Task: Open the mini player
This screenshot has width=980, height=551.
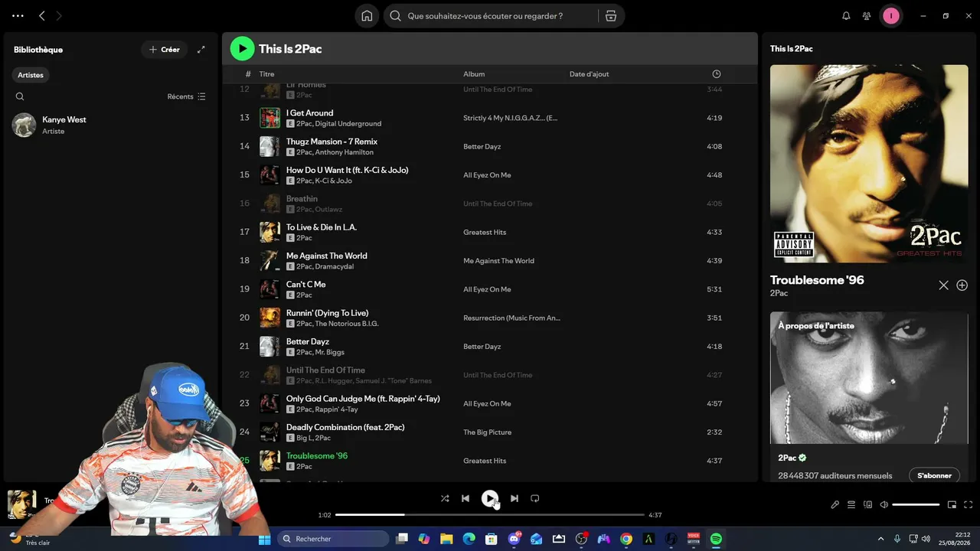Action: pyautogui.click(x=952, y=504)
